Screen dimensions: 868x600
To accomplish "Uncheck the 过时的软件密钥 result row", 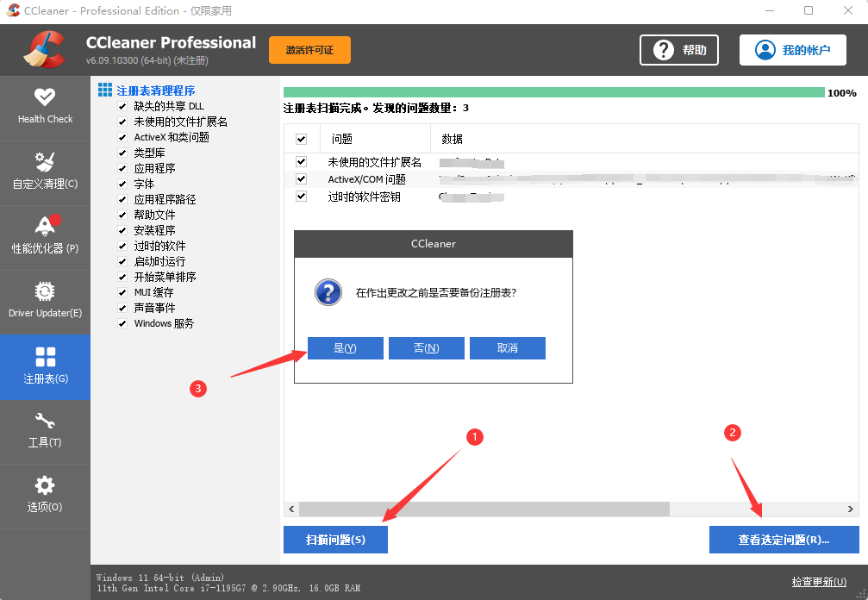I will click(301, 196).
